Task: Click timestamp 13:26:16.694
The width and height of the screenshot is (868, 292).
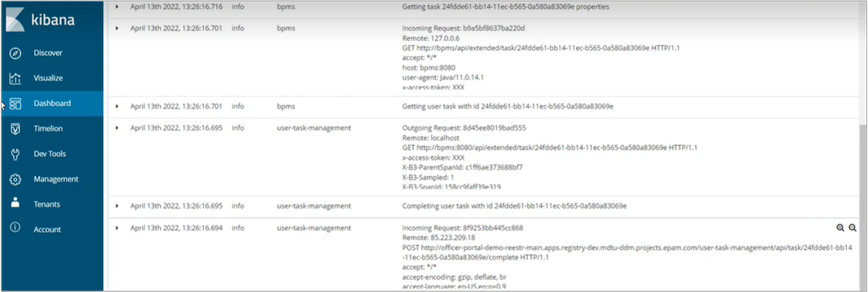Action: 176,227
